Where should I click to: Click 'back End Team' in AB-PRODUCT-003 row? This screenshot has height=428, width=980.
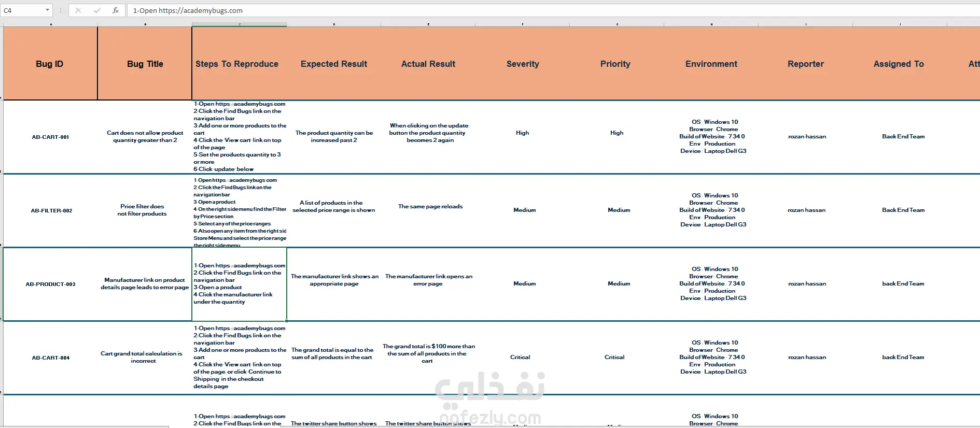(x=903, y=283)
